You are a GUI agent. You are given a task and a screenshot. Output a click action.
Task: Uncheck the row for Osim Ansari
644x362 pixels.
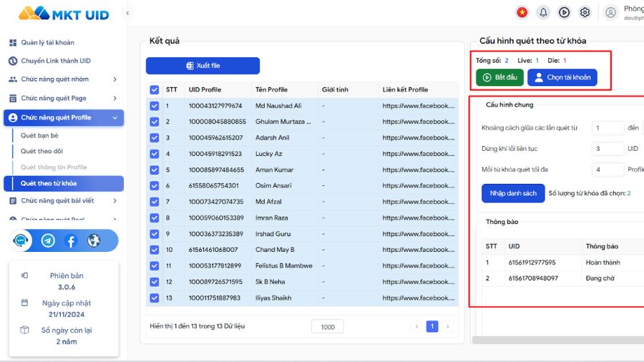[x=155, y=186]
